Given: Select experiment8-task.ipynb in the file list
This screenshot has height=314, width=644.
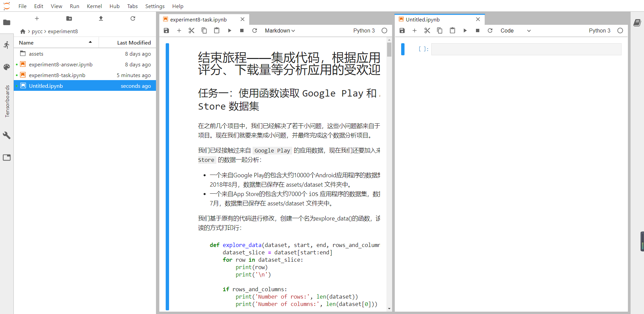Looking at the screenshot, I should coord(85,75).
